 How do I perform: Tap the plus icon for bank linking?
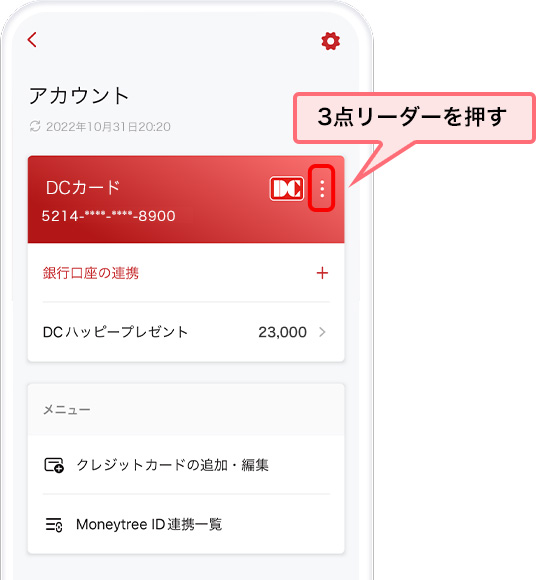(x=322, y=273)
